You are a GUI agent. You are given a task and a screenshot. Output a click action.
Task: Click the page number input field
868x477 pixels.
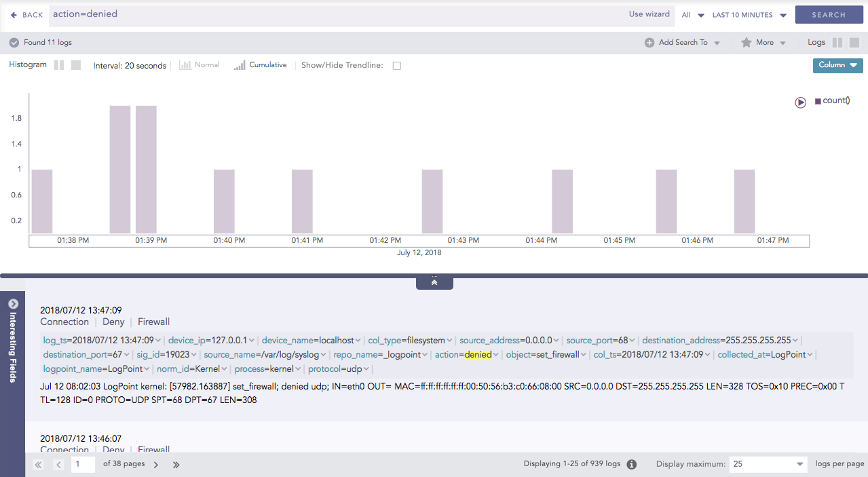pyautogui.click(x=83, y=464)
